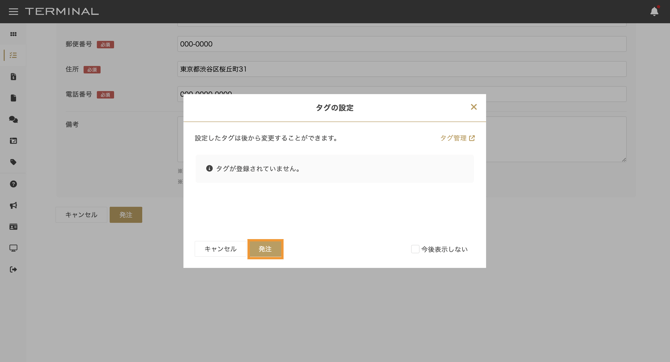This screenshot has height=362, width=670.
Task: Click the 住所 input field
Action: point(402,69)
